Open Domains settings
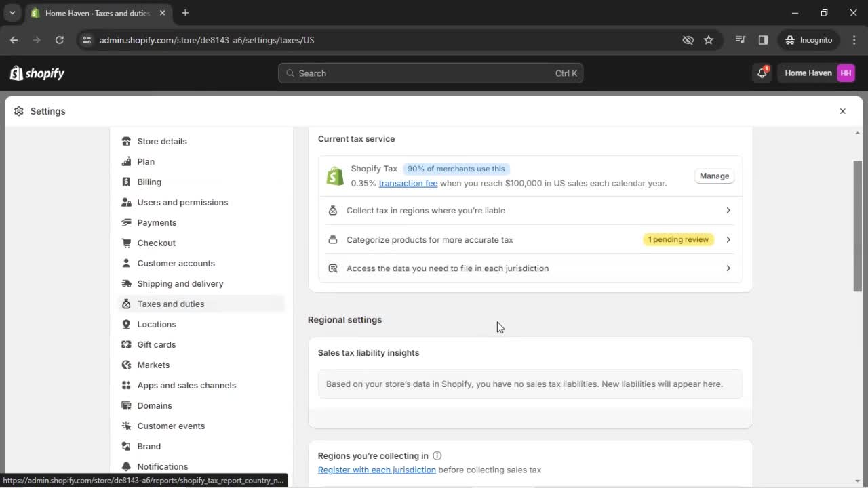 pyautogui.click(x=155, y=405)
